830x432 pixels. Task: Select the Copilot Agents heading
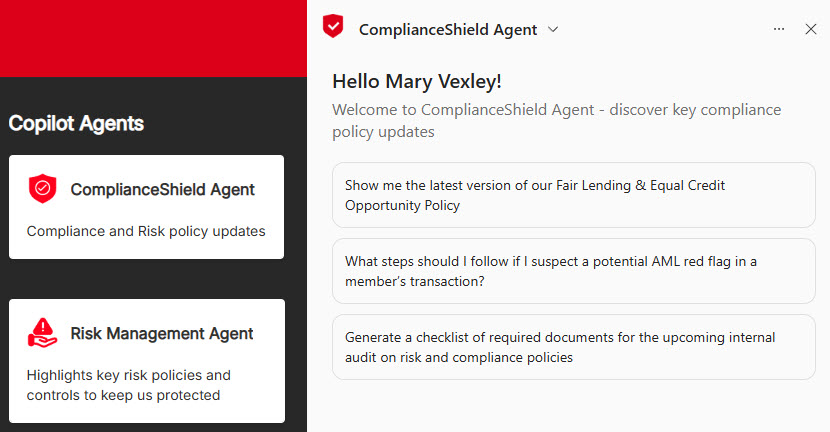click(x=76, y=123)
